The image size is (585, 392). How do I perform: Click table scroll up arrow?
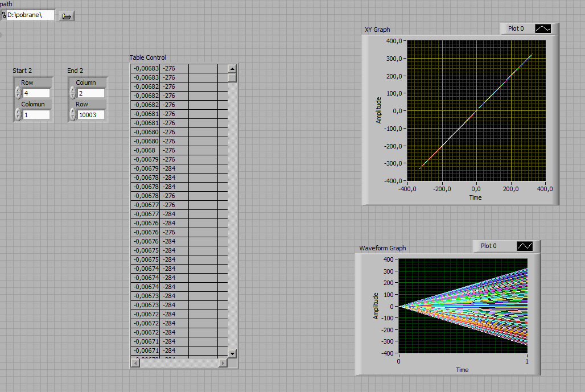click(x=232, y=69)
